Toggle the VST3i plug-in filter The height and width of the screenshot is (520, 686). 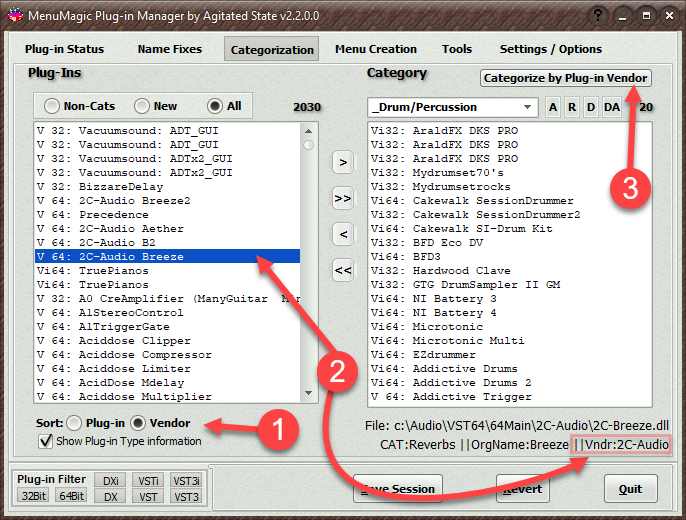186,481
